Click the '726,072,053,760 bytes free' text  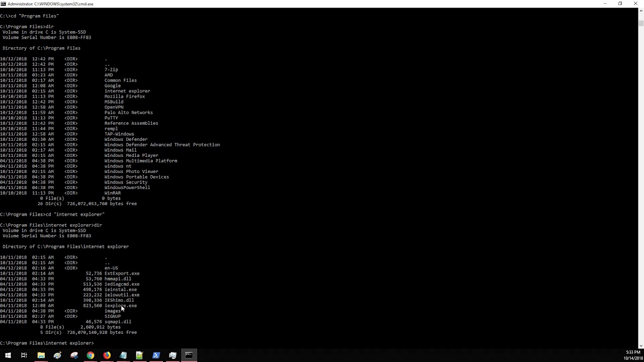point(102,204)
